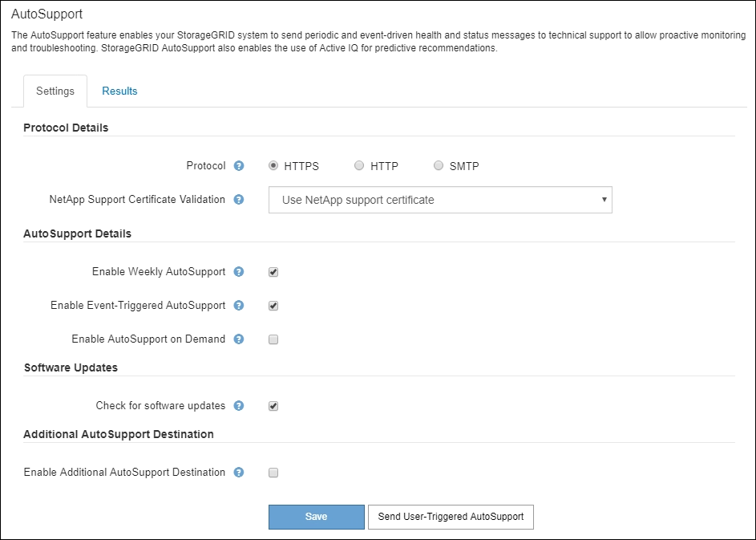Show help for Enable Additional AutoSupport Destination
This screenshot has height=540, width=756.
(x=239, y=473)
